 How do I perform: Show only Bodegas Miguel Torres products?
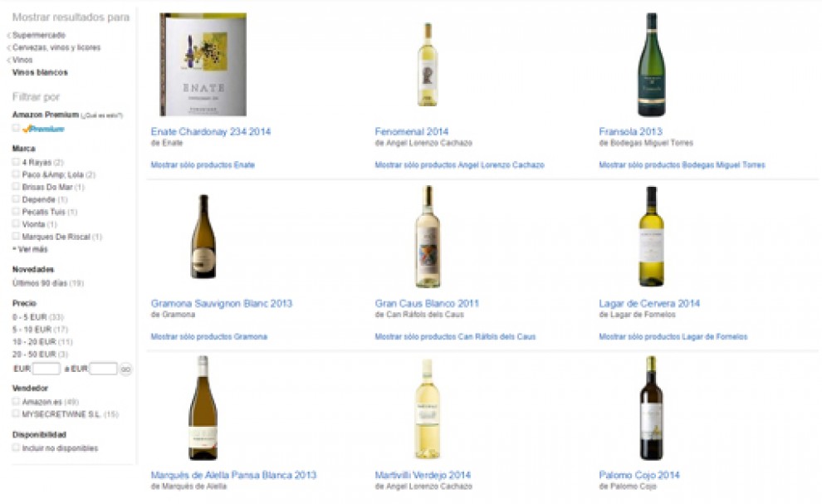coord(682,164)
